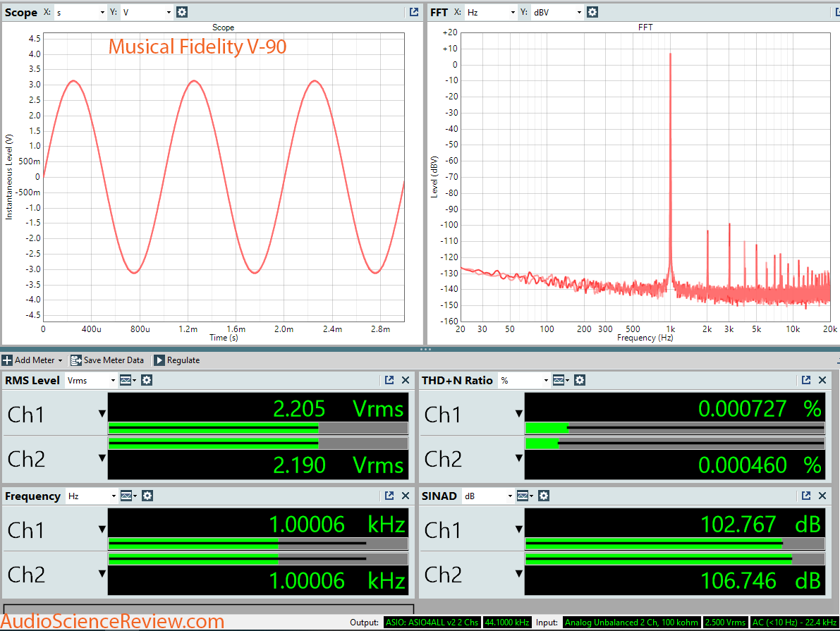Pop out the THD+N Ratio meter
Image resolution: width=840 pixels, height=631 pixels.
tap(806, 380)
